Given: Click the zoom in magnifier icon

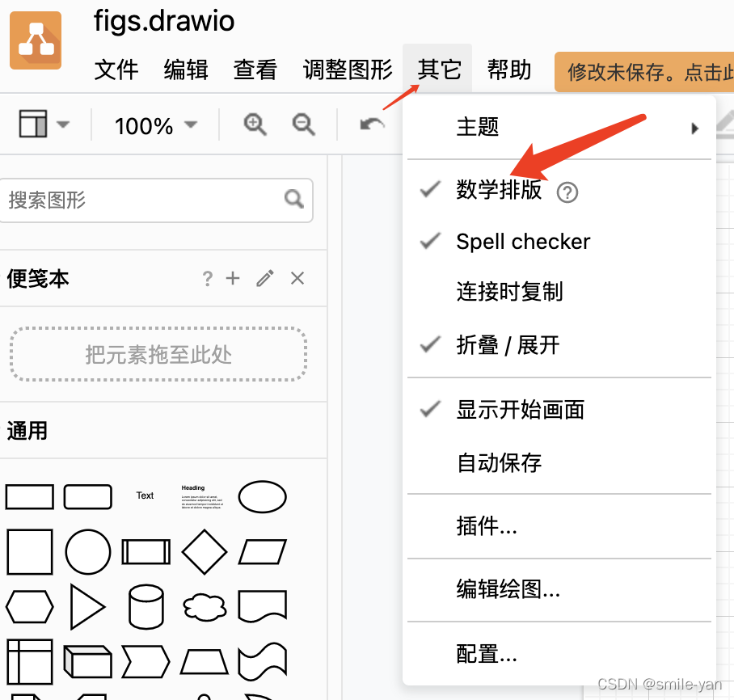Looking at the screenshot, I should click(x=255, y=124).
